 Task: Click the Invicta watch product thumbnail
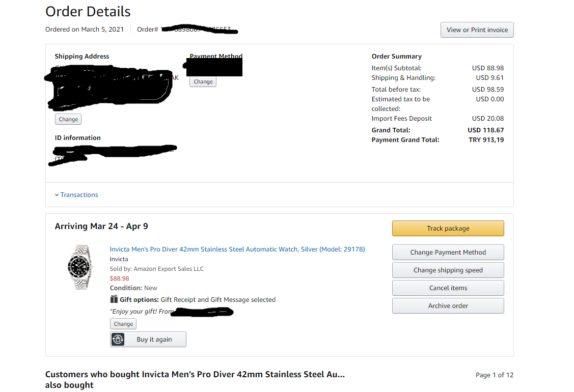[x=80, y=266]
